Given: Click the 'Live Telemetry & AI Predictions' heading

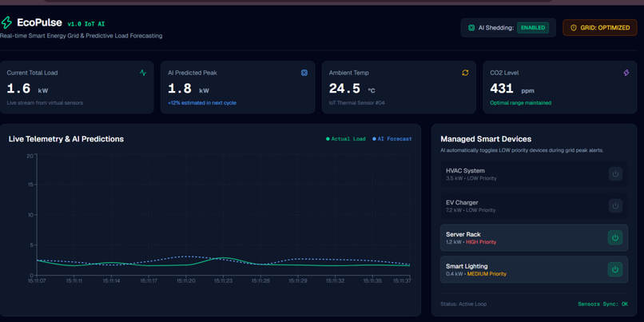Looking at the screenshot, I should coord(66,139).
